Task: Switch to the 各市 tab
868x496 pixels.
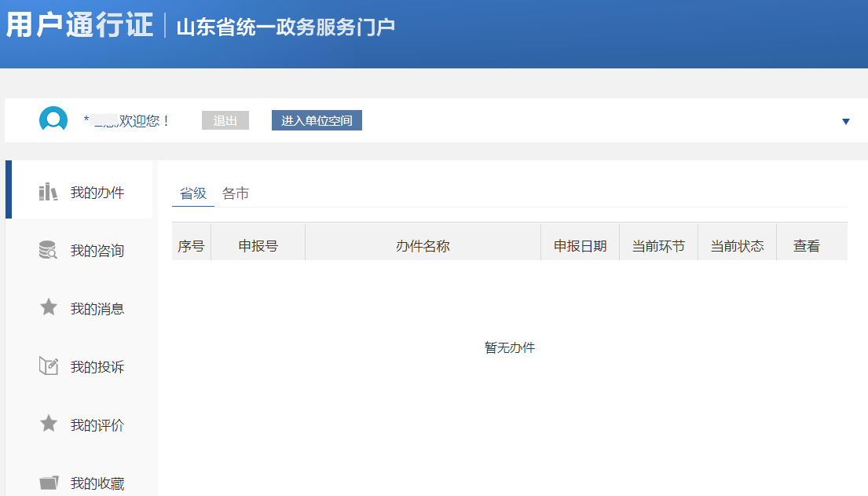Action: pos(236,193)
